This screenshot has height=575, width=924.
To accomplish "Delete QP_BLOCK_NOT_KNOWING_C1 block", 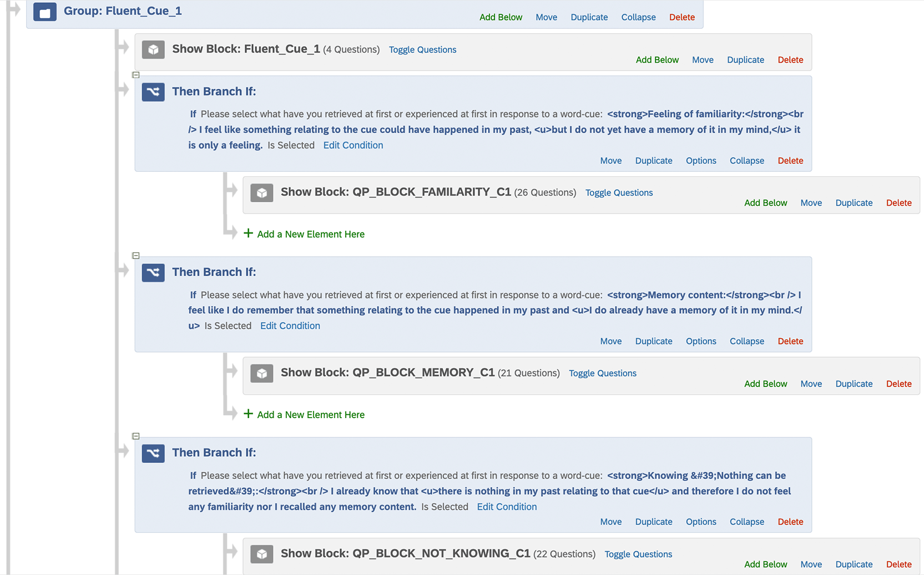I will click(x=898, y=564).
